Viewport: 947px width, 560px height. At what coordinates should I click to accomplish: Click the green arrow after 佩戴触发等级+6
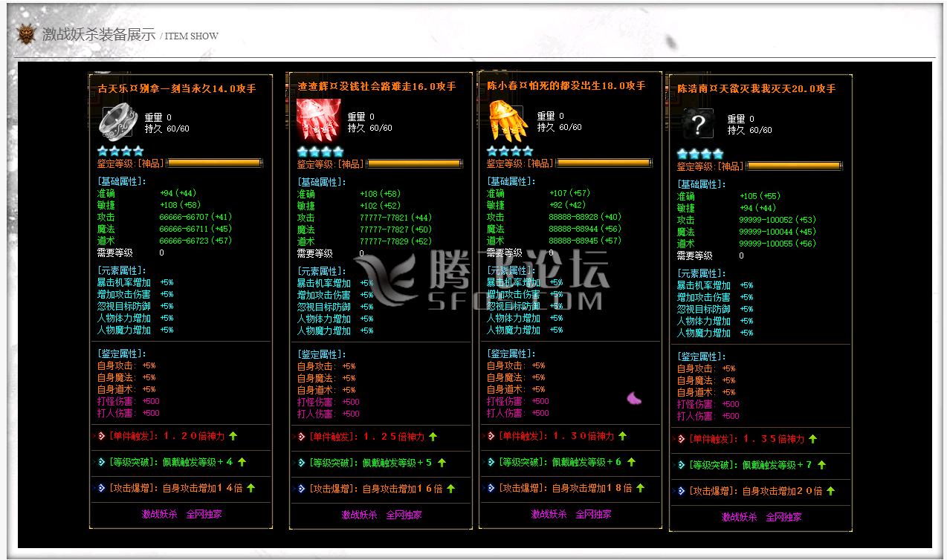[631, 462]
